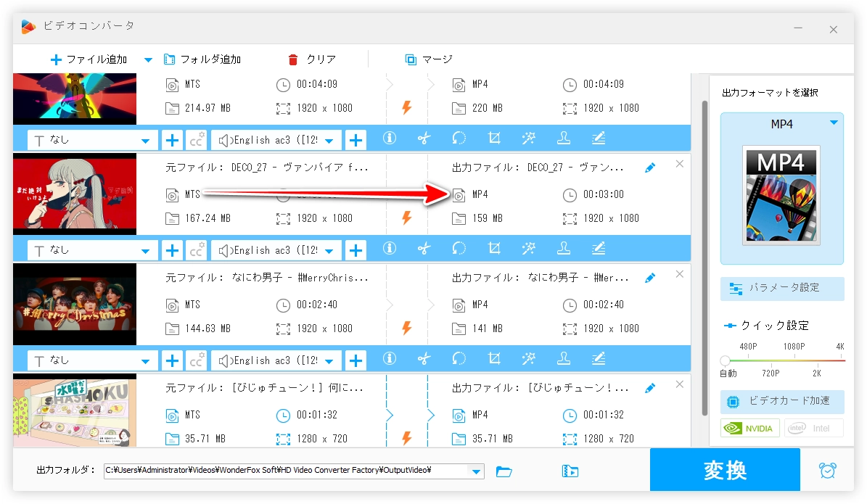Viewport: 867px width, 504px height.
Task: Click the Merry Christmas video thumbnail
Action: click(x=75, y=305)
